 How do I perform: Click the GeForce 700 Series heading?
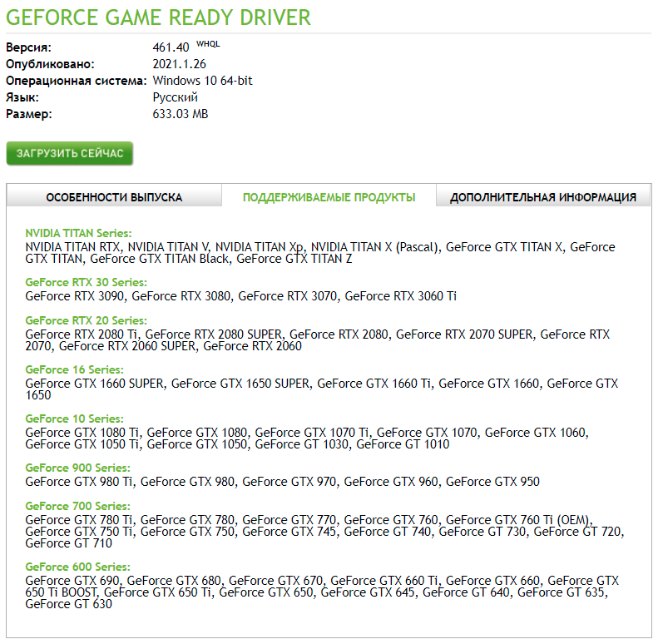click(77, 506)
